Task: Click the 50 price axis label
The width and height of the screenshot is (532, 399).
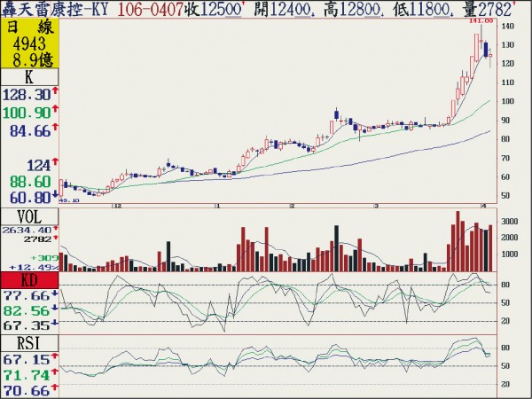Action: (x=505, y=196)
